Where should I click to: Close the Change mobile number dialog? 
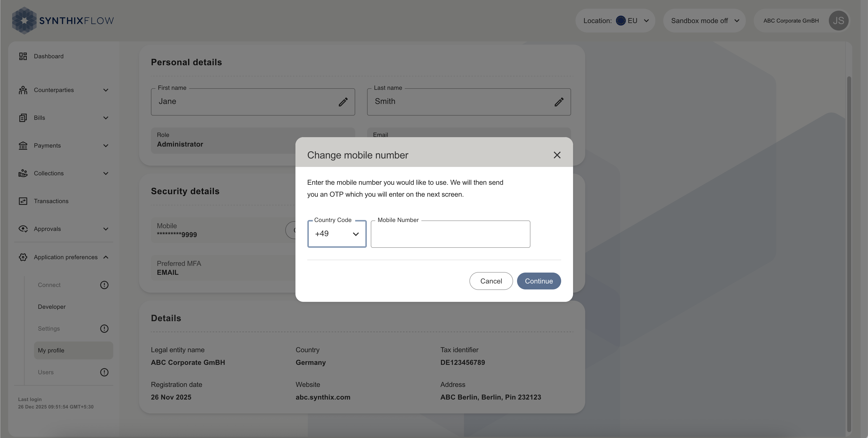(x=557, y=155)
